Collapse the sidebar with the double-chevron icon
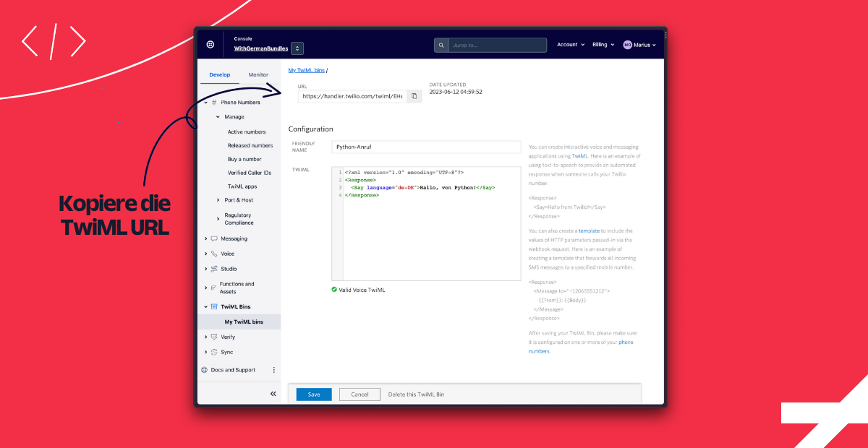The width and height of the screenshot is (868, 448). point(273,394)
